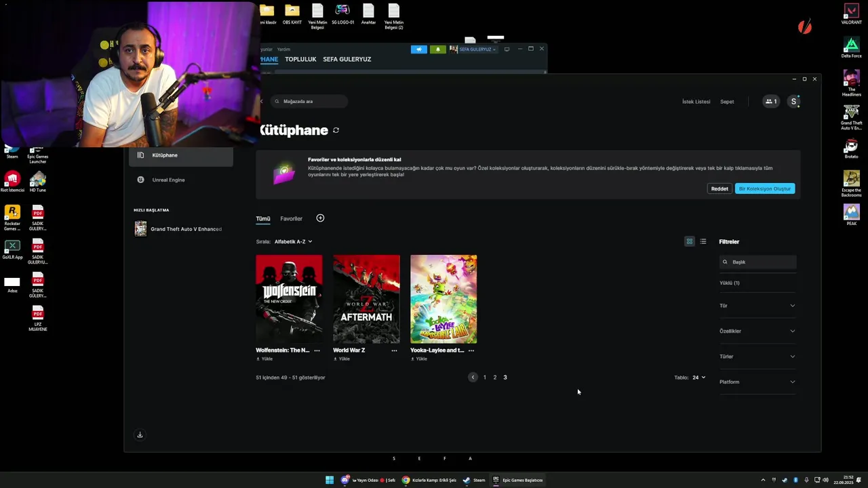Expand the Türler filter section
The image size is (868, 488).
tap(757, 357)
